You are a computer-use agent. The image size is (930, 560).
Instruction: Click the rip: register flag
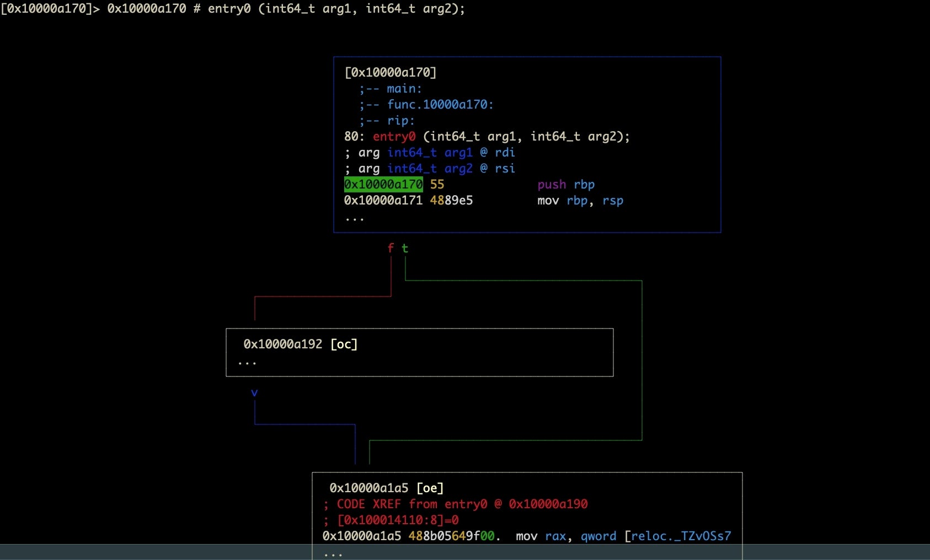coord(400,121)
